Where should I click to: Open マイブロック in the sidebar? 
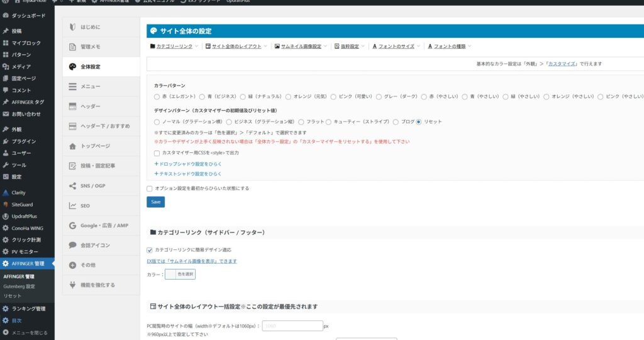click(x=27, y=43)
